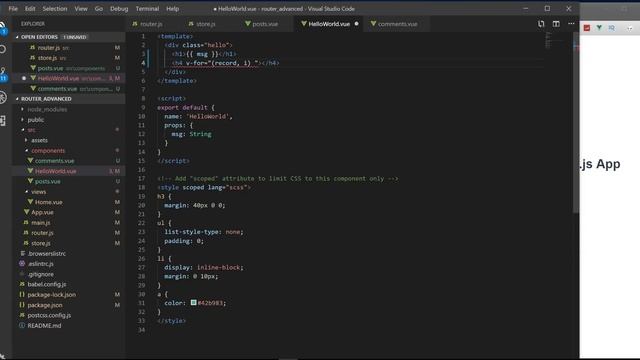Open store.js in Open Editors list
This screenshot has width=640, height=360.
(69, 58)
